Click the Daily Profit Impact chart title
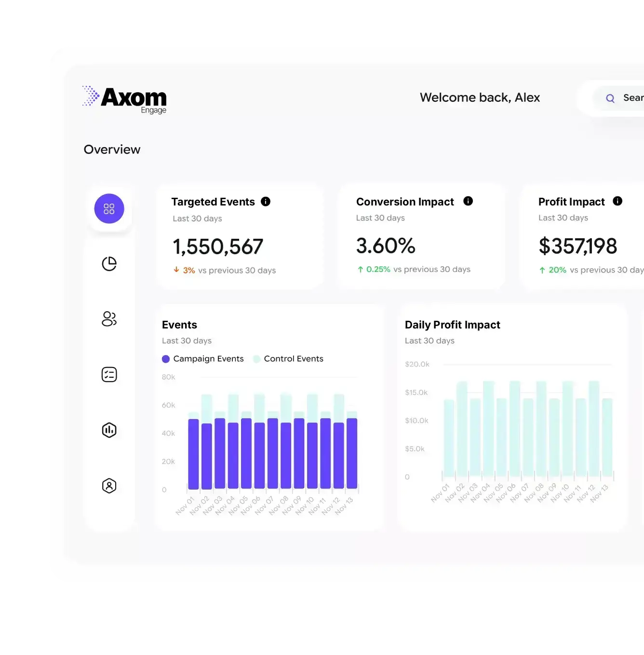The height and width of the screenshot is (655, 644). [x=453, y=325]
